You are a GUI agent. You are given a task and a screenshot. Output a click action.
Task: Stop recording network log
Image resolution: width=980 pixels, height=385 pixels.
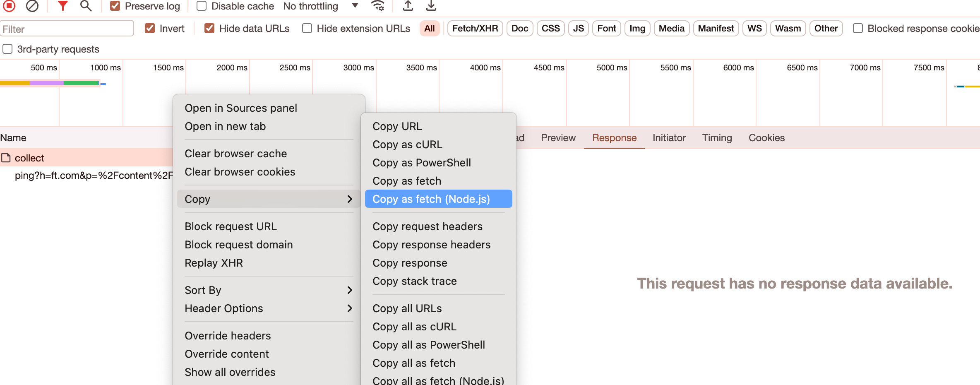click(9, 6)
